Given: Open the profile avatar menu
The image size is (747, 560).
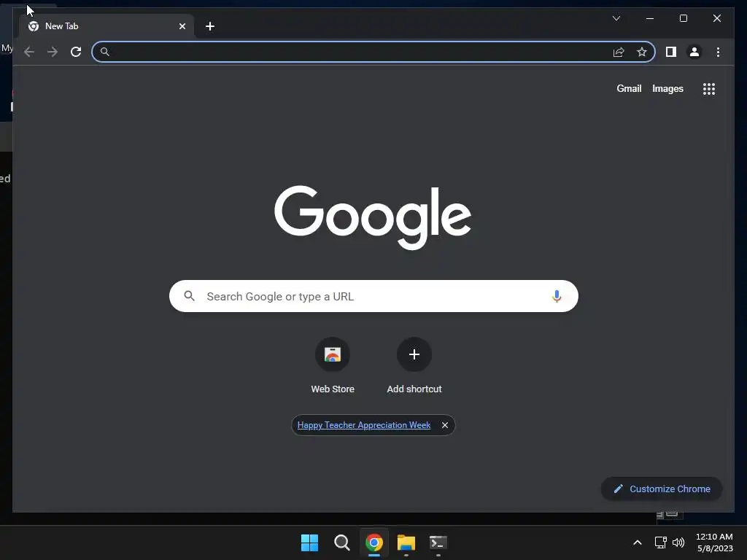Looking at the screenshot, I should pyautogui.click(x=694, y=52).
